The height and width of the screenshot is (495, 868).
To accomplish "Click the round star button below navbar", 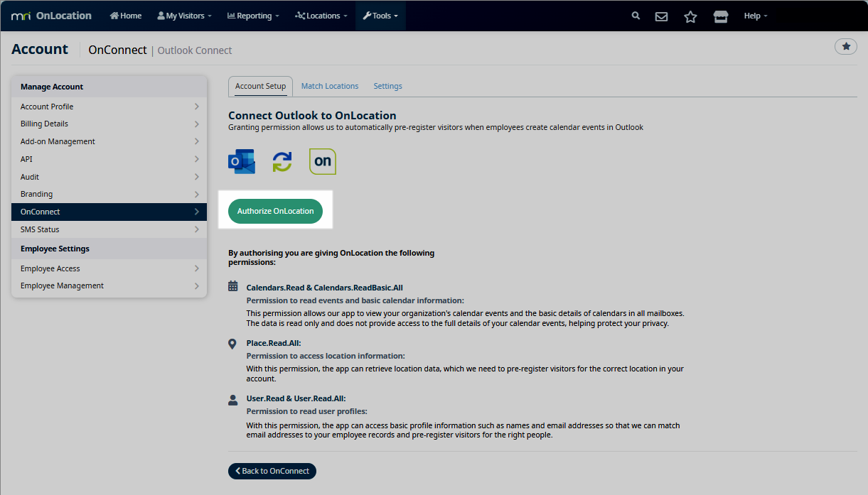I will 845,46.
